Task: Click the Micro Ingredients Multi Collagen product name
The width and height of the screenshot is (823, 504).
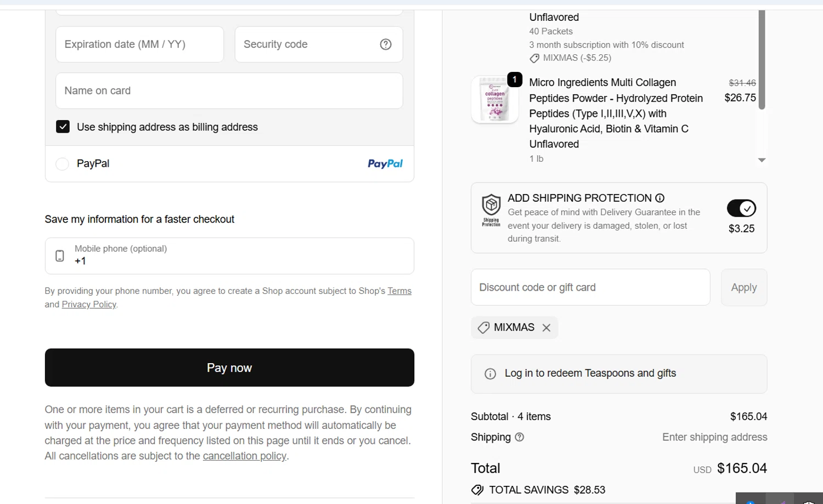Action: [616, 114]
